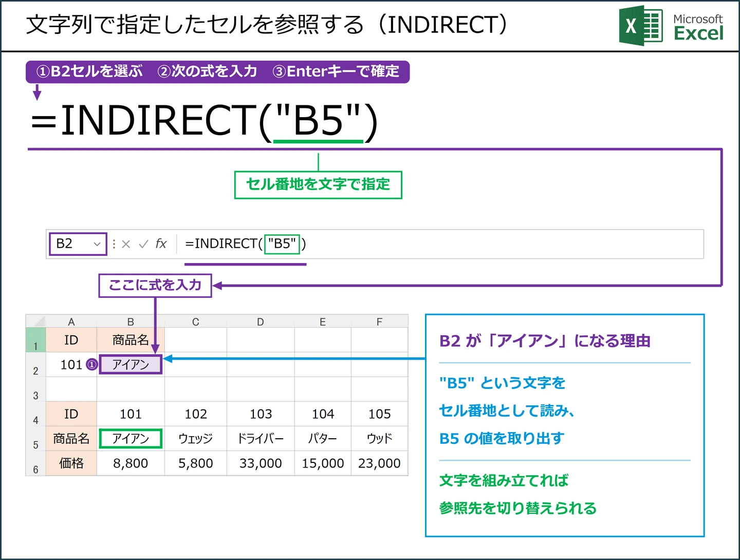The width and height of the screenshot is (740, 560).
Task: Select row 1 header
Action: click(x=36, y=340)
